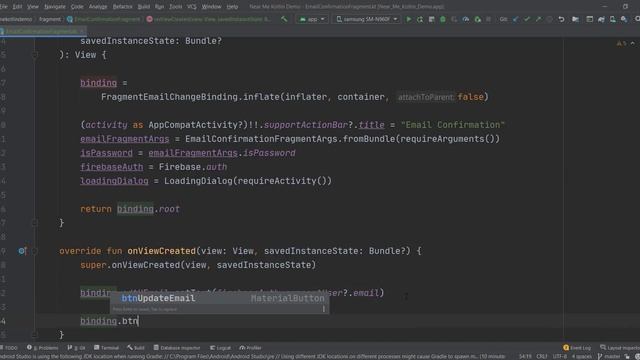Click the Stop icon in the toolbar
640x360 pixels.
pos(489,19)
